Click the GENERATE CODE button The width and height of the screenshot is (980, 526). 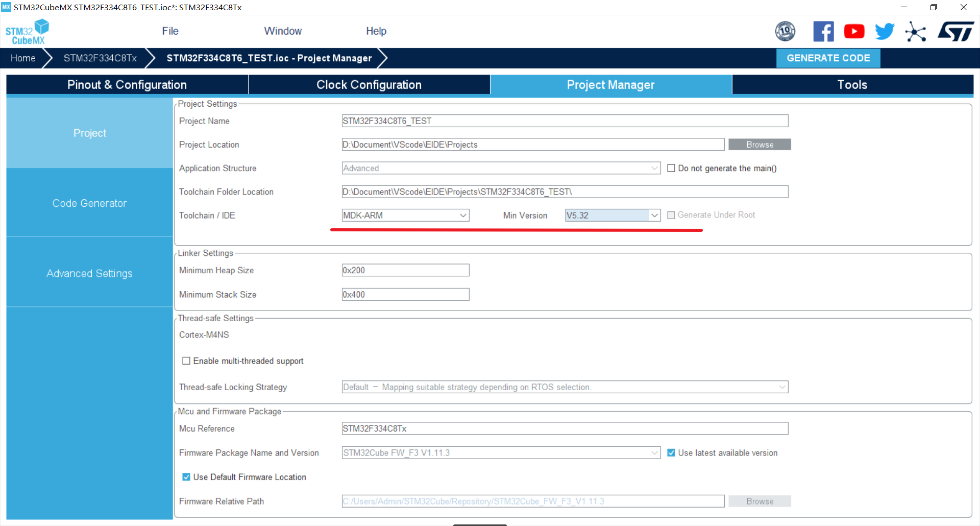pos(828,58)
